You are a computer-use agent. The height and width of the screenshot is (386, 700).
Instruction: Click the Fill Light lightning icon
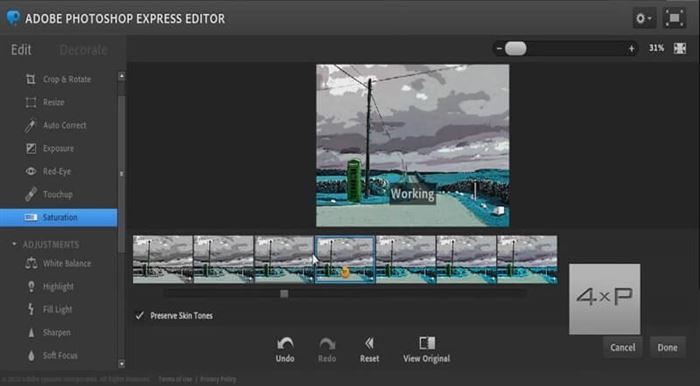click(x=31, y=309)
